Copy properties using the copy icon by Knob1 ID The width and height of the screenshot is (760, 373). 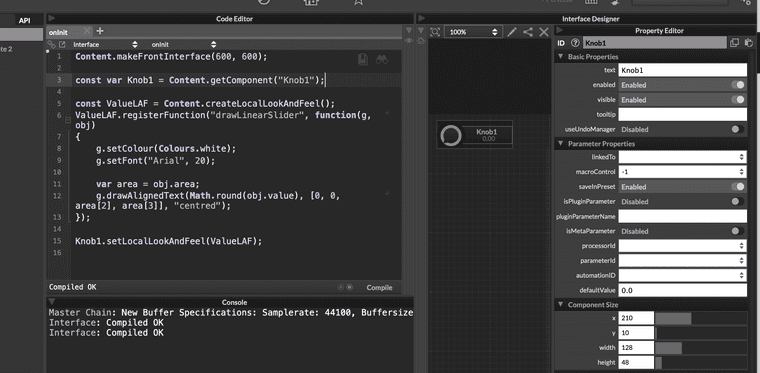pos(735,43)
